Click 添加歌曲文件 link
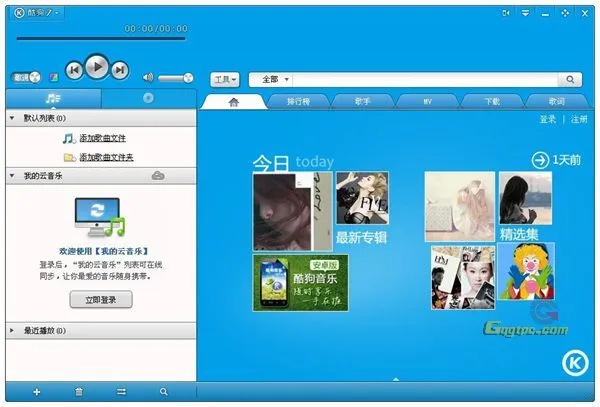Screen dimensions: 600x407 pyautogui.click(x=103, y=138)
